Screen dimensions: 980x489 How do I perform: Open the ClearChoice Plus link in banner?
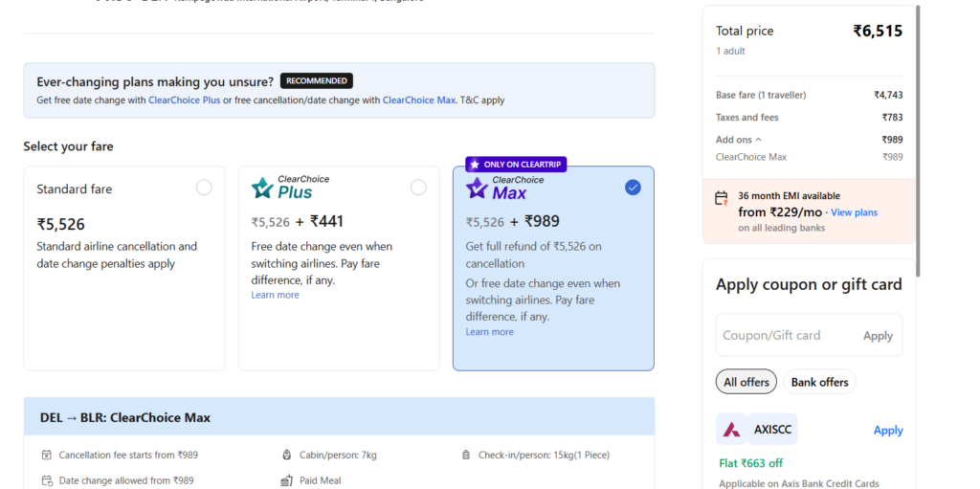click(x=185, y=100)
